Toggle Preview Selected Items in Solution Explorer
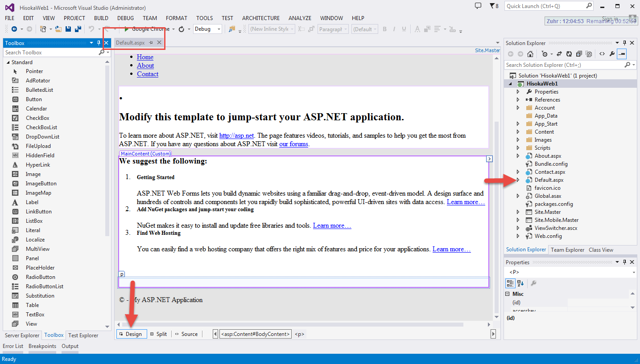 [622, 54]
